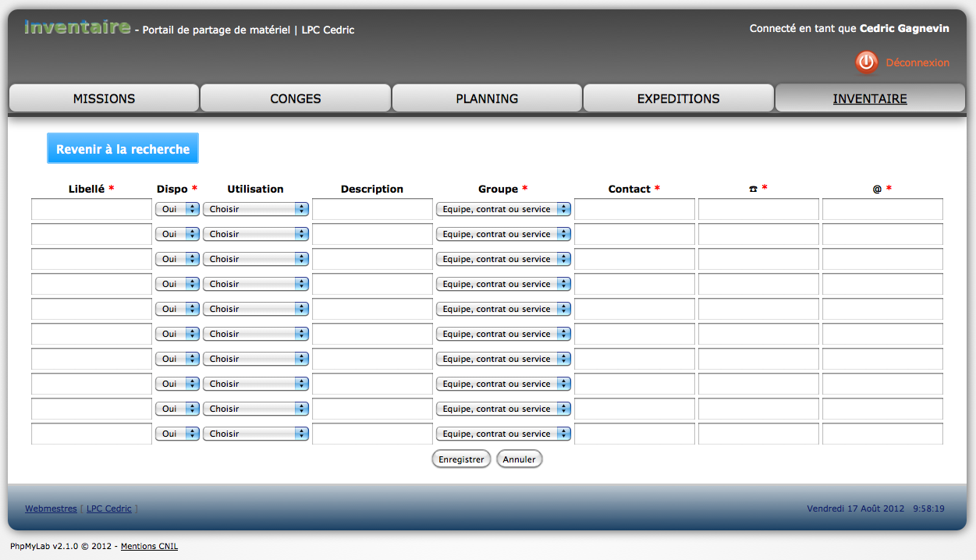Open the MISSIONS tab
Screen dimensions: 976x560
point(104,99)
